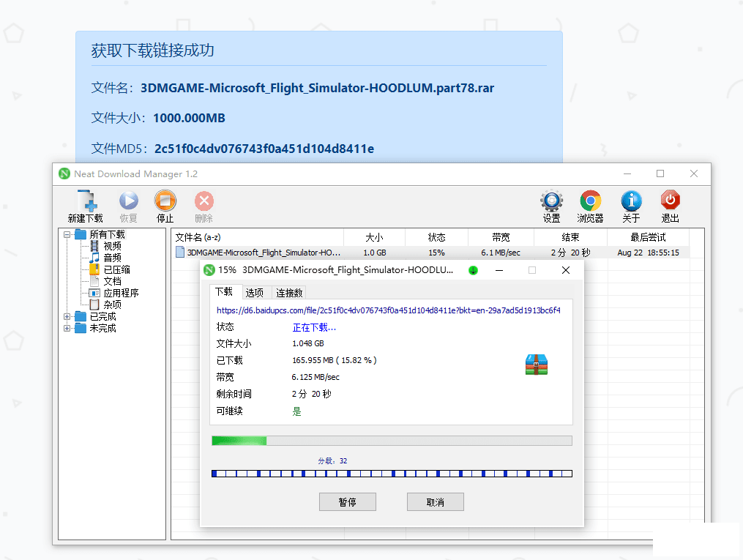The image size is (743, 560).
Task: Close the Neat Download Manager window
Action: coord(694,174)
